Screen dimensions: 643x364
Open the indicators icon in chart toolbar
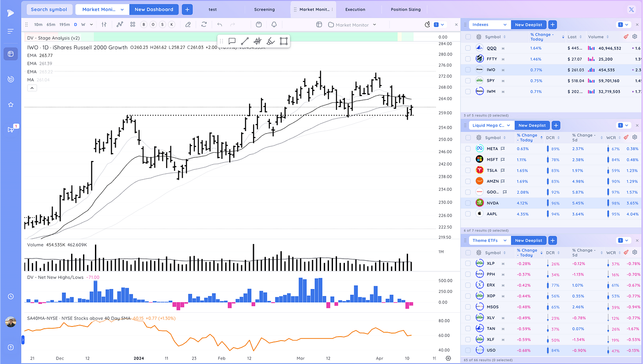coord(119,25)
